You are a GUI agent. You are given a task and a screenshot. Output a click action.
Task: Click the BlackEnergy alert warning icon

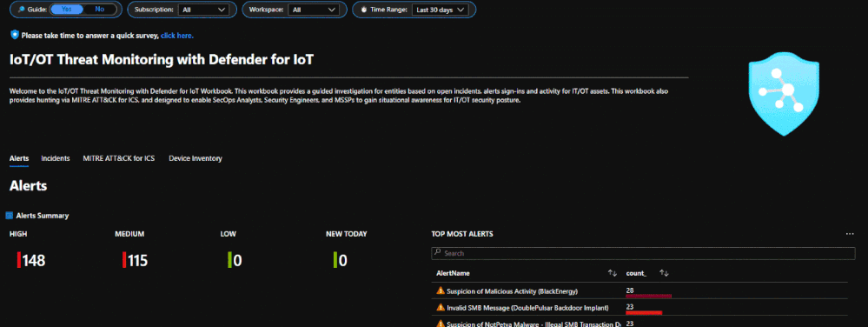pyautogui.click(x=441, y=290)
